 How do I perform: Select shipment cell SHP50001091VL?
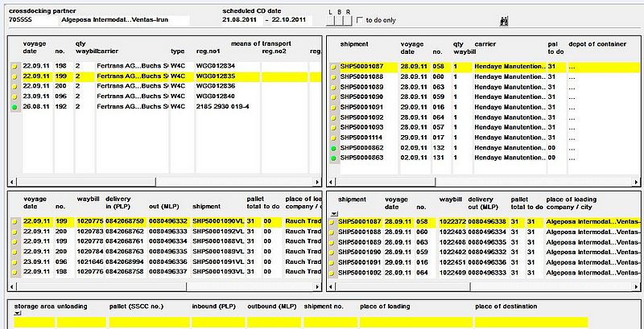point(218,261)
